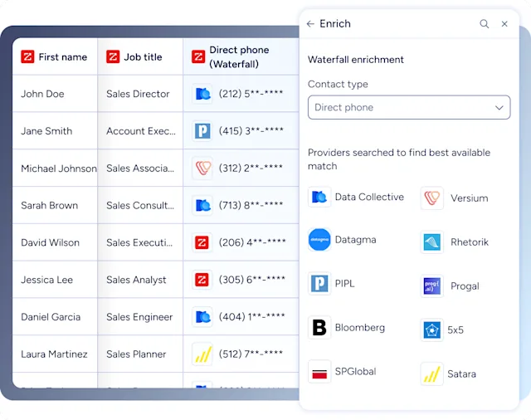Click the Sales Engineer job title cell

pyautogui.click(x=140, y=317)
